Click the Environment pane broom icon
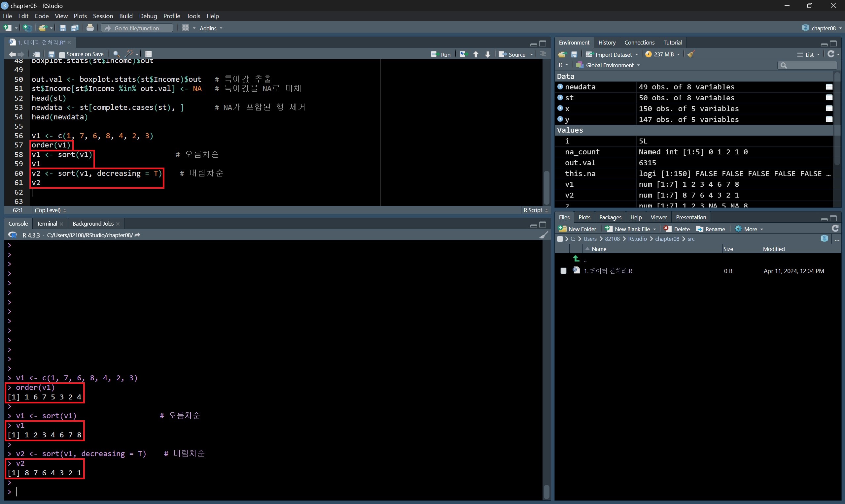The width and height of the screenshot is (845, 504). click(690, 54)
